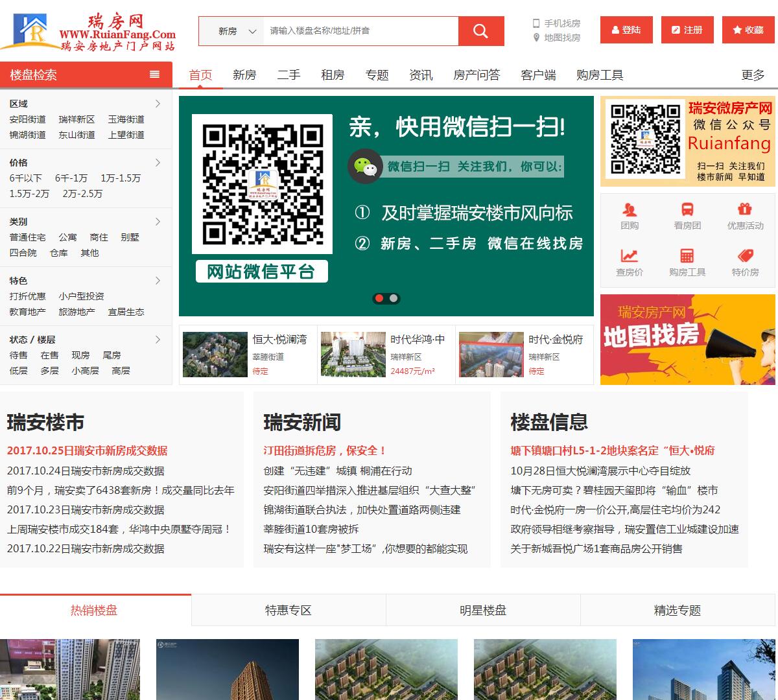This screenshot has width=778, height=700.
Task: Switch to the 特惠专区 tab
Action: pyautogui.click(x=289, y=610)
